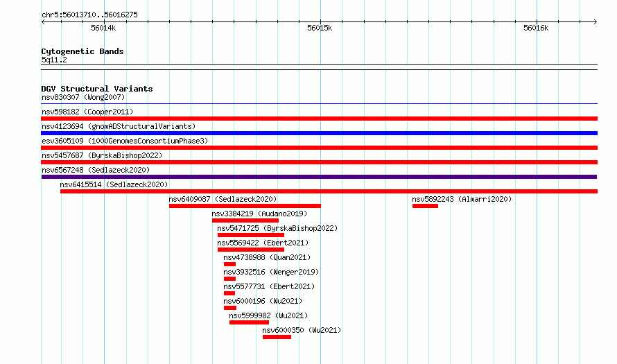Screen dimensions: 617x364
Task: Click the red bar under nsv598182
Action: [x=319, y=119]
